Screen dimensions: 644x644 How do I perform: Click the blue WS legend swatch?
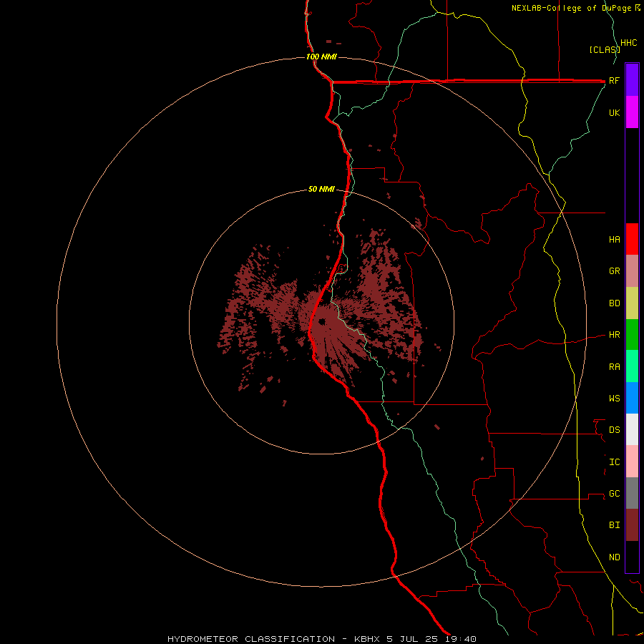[x=632, y=398]
